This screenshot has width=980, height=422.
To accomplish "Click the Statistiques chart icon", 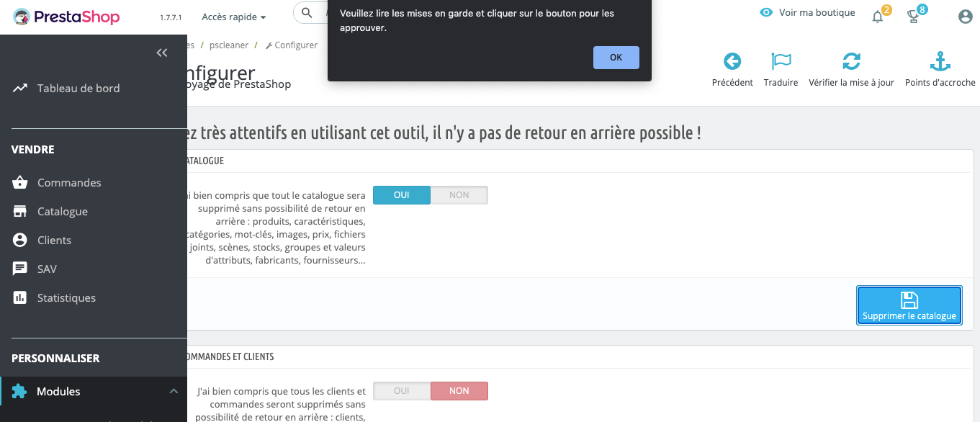I will (20, 297).
